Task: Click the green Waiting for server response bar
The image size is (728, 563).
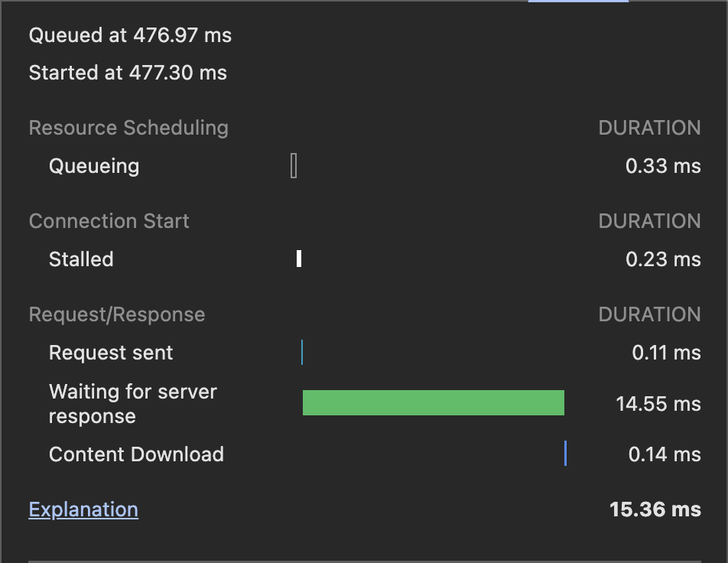Action: point(433,403)
